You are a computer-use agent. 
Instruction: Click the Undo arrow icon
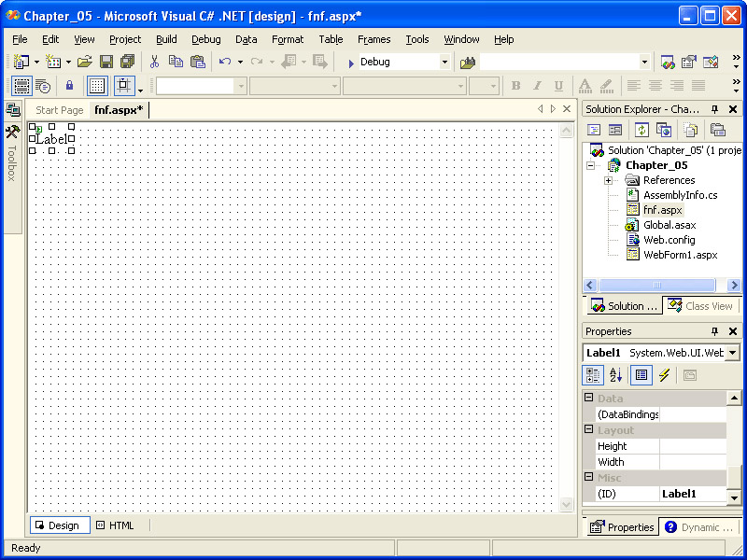tap(225, 62)
